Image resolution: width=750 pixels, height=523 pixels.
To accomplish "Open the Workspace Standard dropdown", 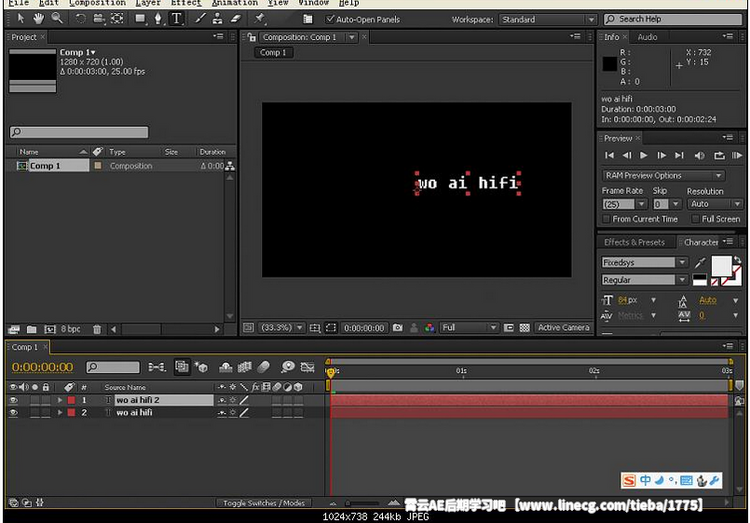I will (x=548, y=20).
